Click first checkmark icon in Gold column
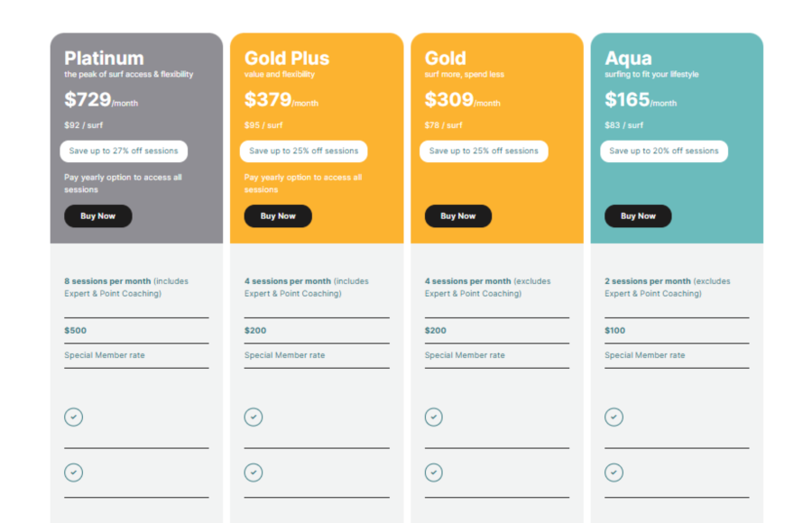The height and width of the screenshot is (523, 812). [433, 417]
